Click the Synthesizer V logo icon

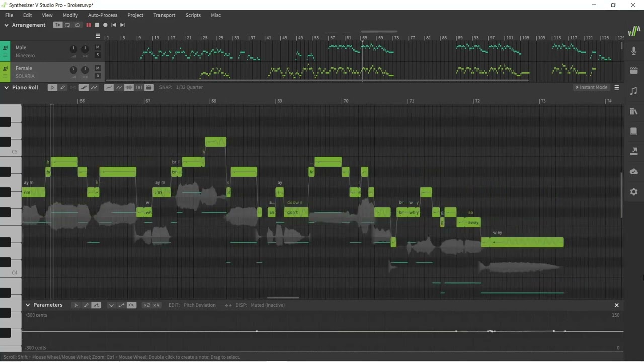(x=634, y=31)
